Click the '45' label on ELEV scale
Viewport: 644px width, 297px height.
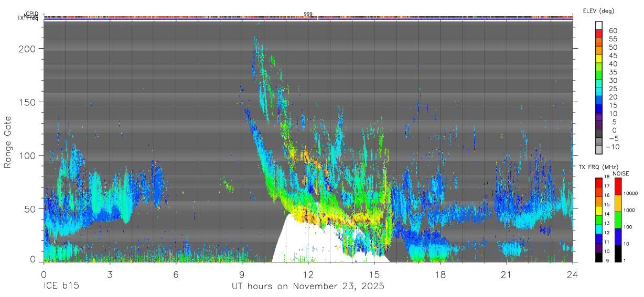click(613, 56)
